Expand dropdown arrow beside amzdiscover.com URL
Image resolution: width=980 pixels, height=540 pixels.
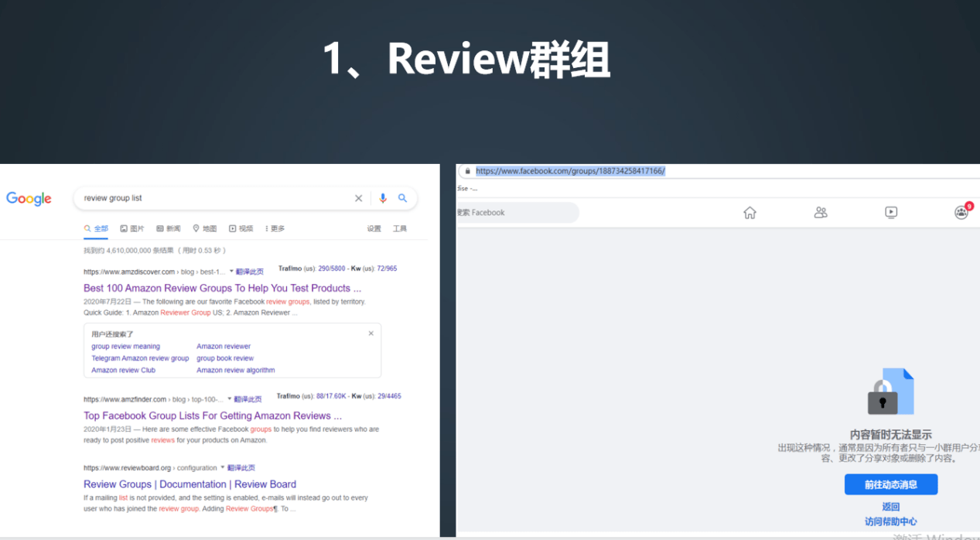pos(230,272)
